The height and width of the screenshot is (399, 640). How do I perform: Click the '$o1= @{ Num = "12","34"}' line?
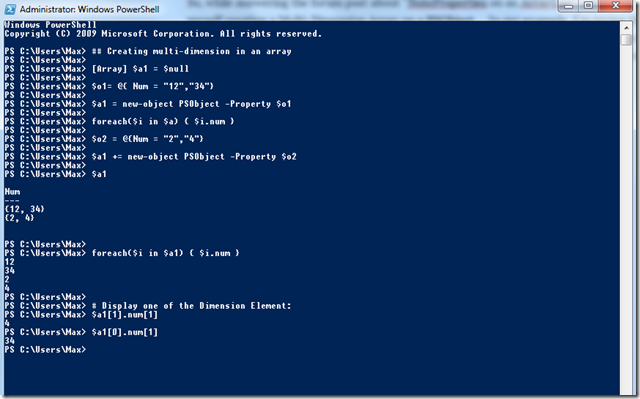pyautogui.click(x=153, y=86)
